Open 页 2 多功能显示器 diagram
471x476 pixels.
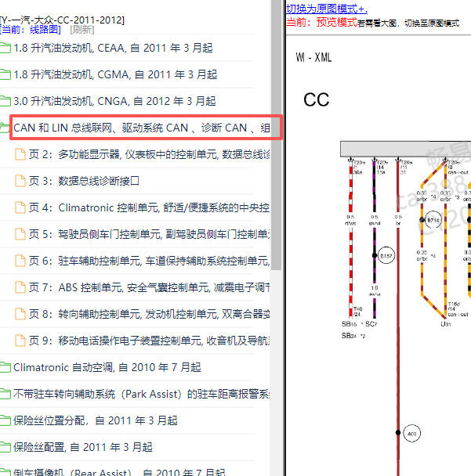click(149, 154)
